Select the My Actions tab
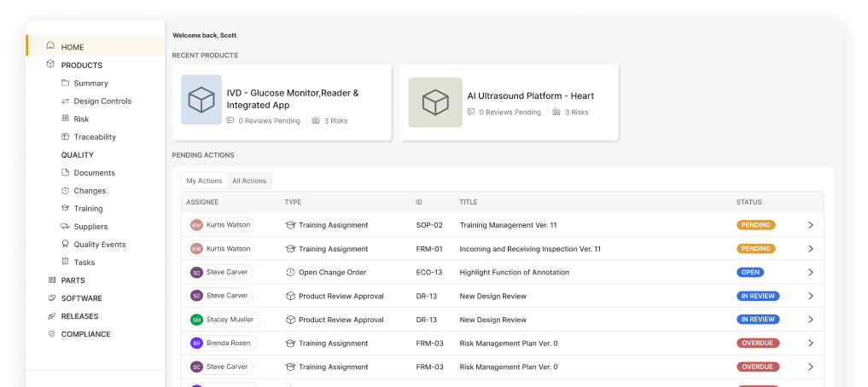 (x=204, y=181)
